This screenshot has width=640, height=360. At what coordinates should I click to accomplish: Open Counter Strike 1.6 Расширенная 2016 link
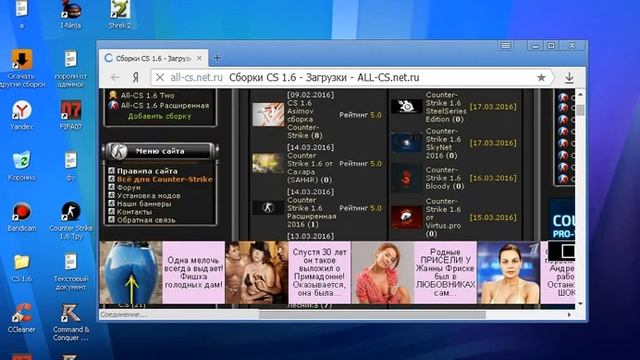(x=311, y=212)
